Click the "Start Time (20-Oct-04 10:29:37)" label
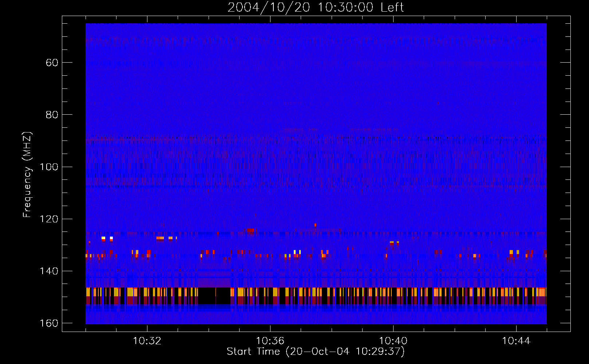Viewport: 589px width, 364px height. click(x=316, y=352)
